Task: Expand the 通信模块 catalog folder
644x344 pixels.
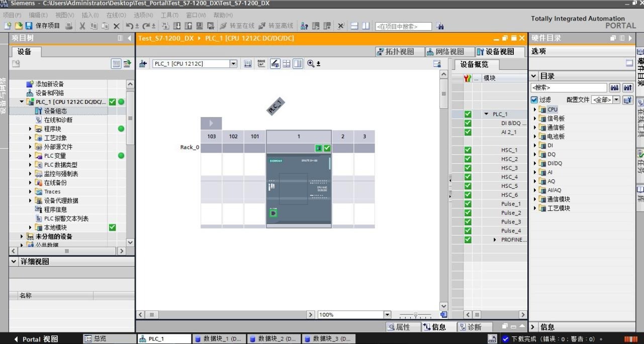Action: 535,199
